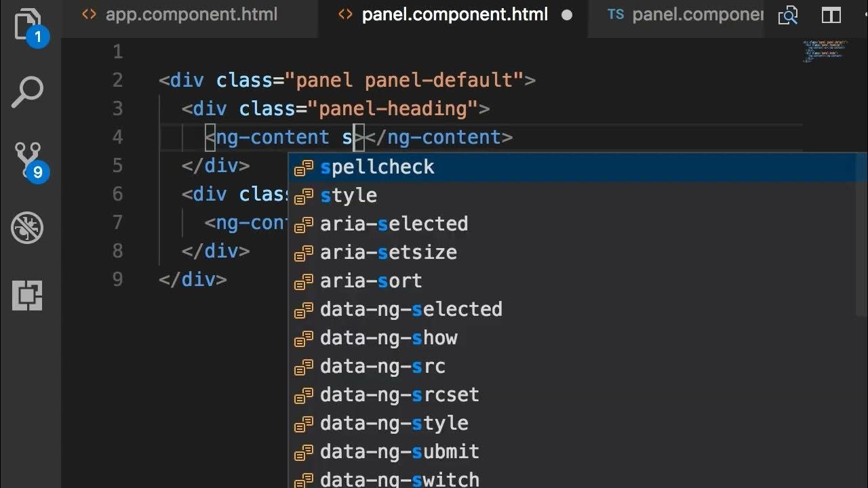Switch to the panel.component TS tab
This screenshot has width=868, height=488.
[x=685, y=15]
